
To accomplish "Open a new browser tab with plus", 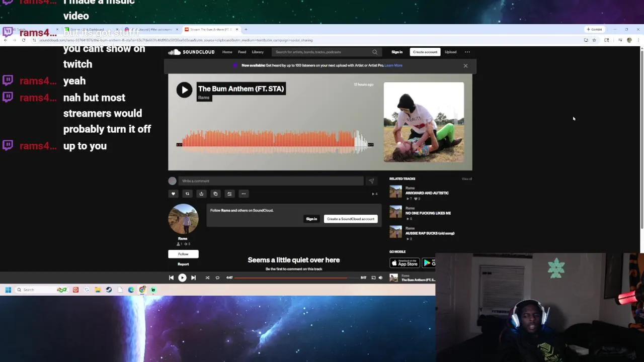I will (x=246, y=29).
